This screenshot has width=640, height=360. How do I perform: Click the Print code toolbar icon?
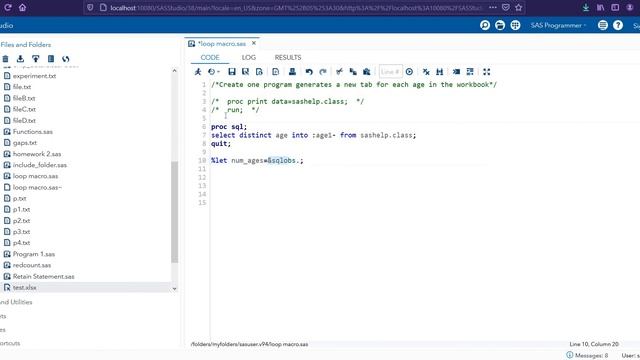[x=292, y=72]
